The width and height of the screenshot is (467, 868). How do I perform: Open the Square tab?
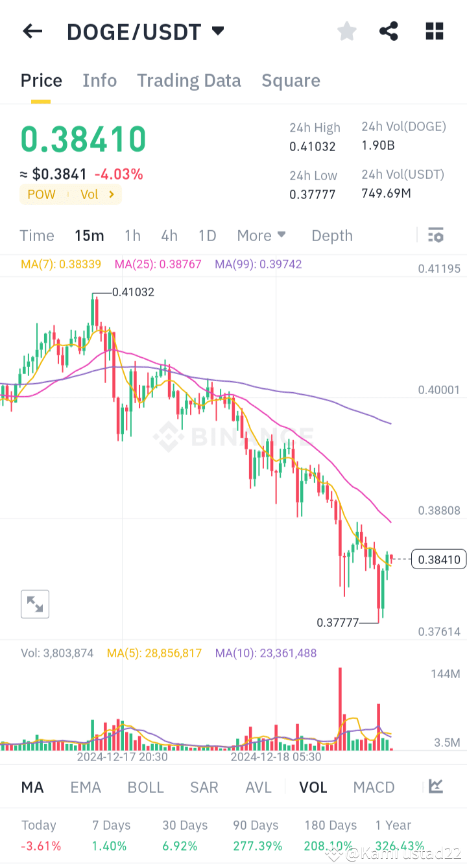[291, 80]
